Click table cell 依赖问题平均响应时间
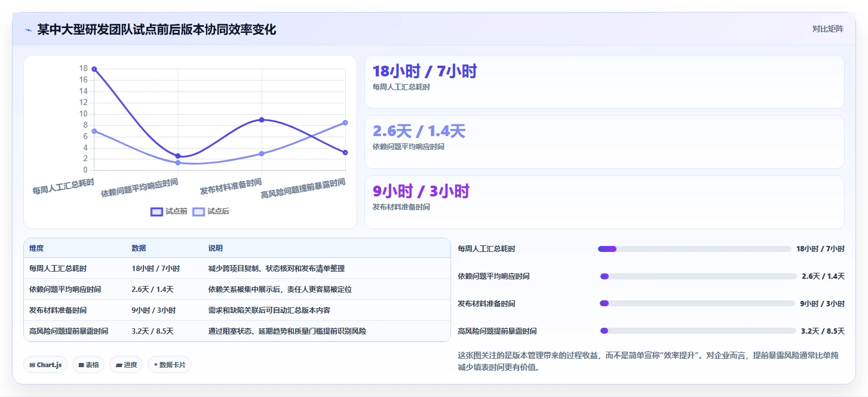Viewport: 868px width, 397px height. [x=65, y=290]
